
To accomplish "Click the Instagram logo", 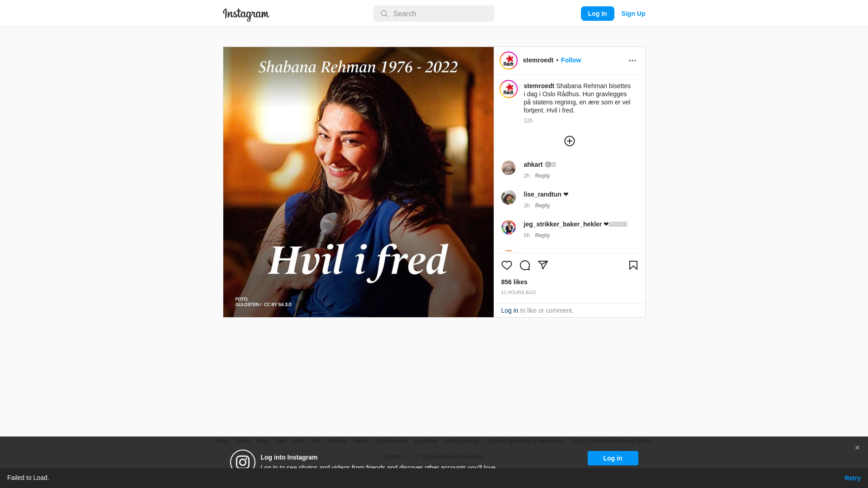I will pos(246,14).
